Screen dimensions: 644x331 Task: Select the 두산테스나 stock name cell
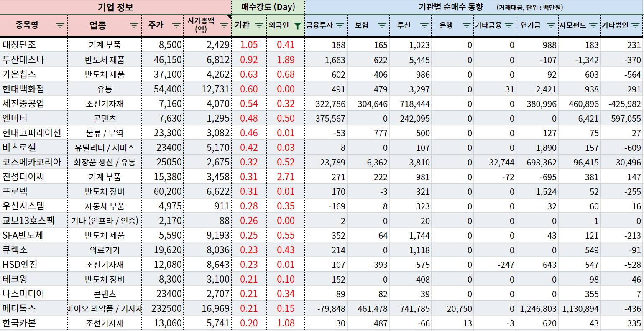point(33,59)
